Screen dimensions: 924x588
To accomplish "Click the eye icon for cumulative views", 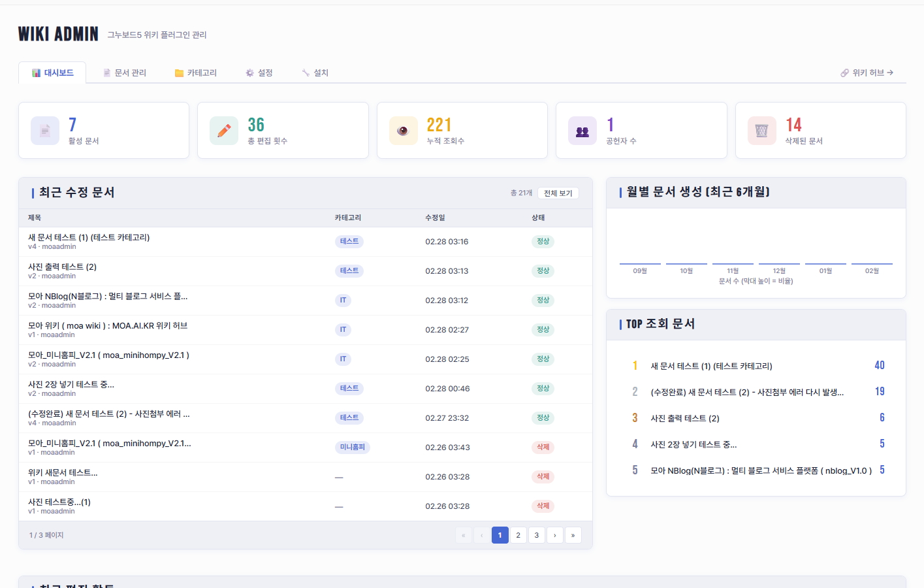I will point(403,131).
